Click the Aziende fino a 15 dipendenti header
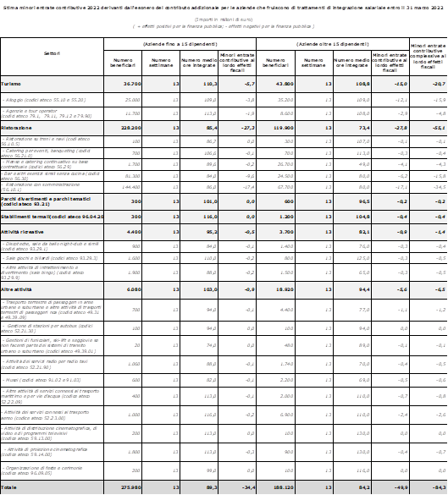The height and width of the screenshot is (495, 448). [x=180, y=44]
